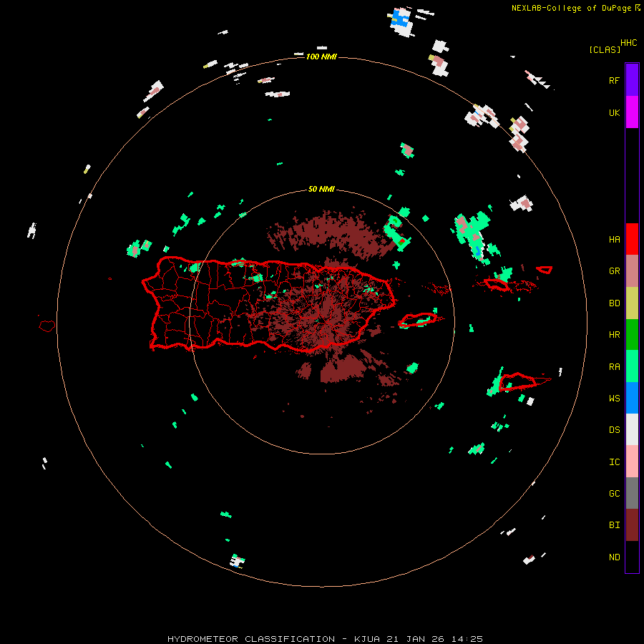
Task: Click the HA legend label
Action: 614,239
